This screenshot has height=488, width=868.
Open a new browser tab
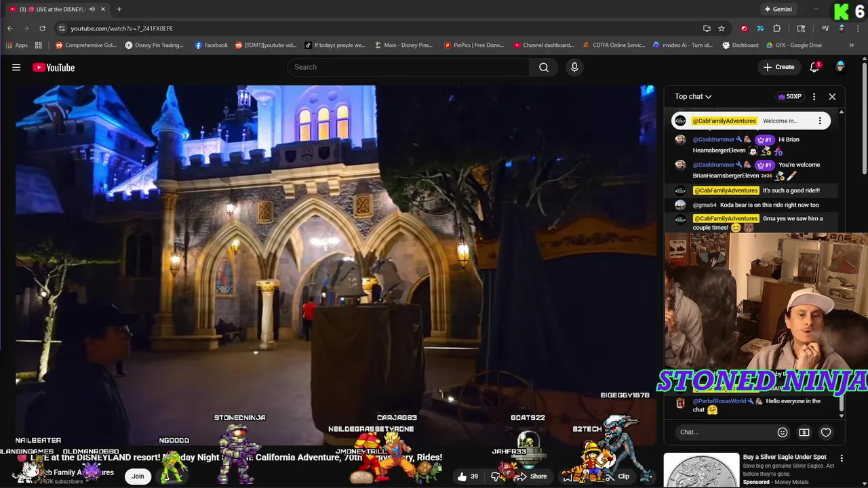pyautogui.click(x=119, y=9)
